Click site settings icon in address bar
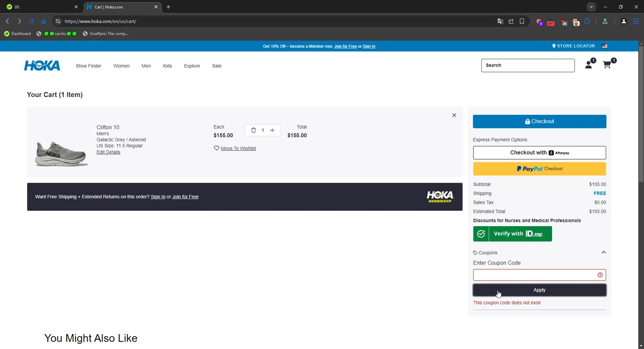 [58, 21]
